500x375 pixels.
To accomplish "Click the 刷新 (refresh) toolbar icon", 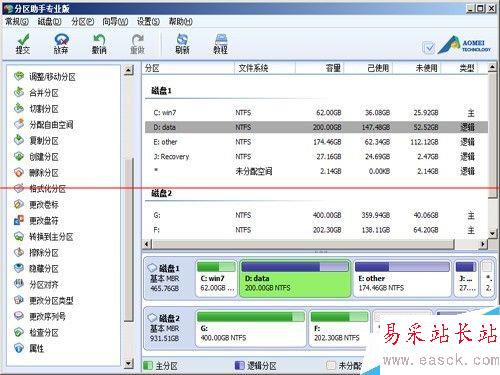I will pyautogui.click(x=182, y=44).
